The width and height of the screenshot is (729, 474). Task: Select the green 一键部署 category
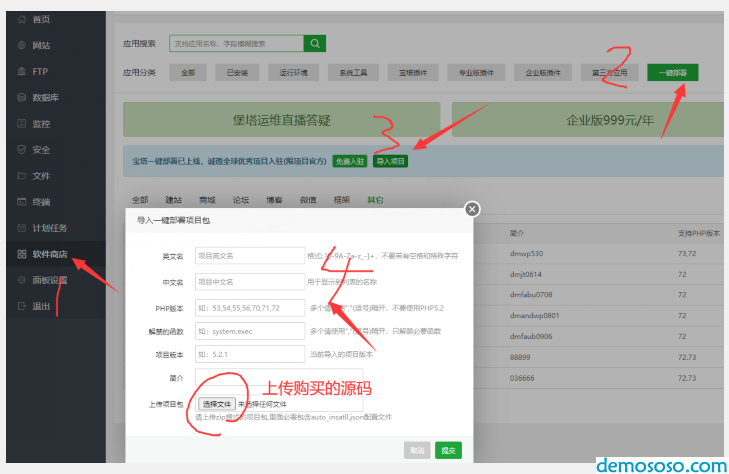point(673,72)
